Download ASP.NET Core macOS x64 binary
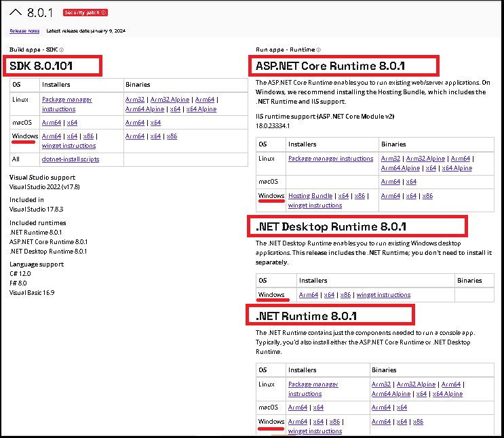The height and width of the screenshot is (438, 504). (411, 182)
